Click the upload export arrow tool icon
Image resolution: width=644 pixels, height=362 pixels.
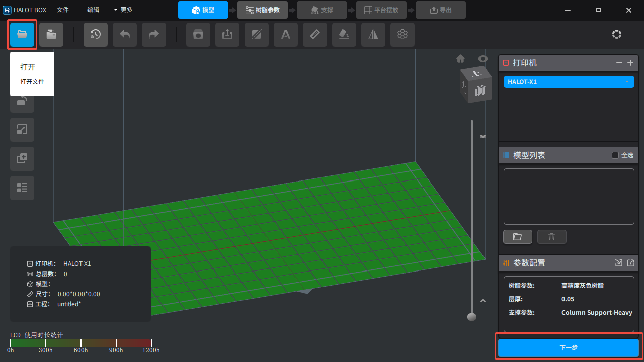227,35
